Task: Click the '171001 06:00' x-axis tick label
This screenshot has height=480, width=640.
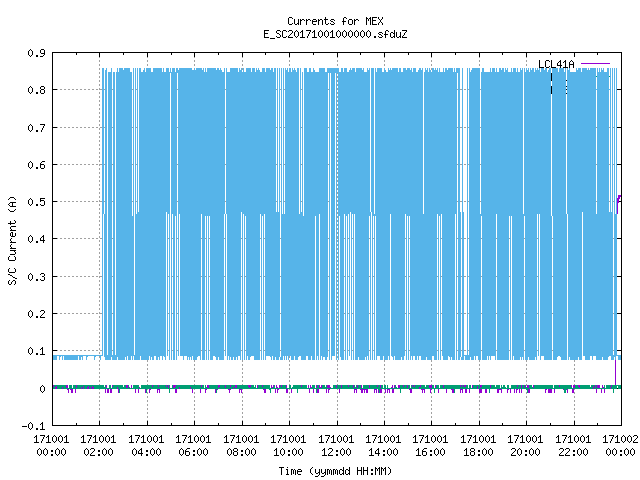Action: pyautogui.click(x=193, y=446)
